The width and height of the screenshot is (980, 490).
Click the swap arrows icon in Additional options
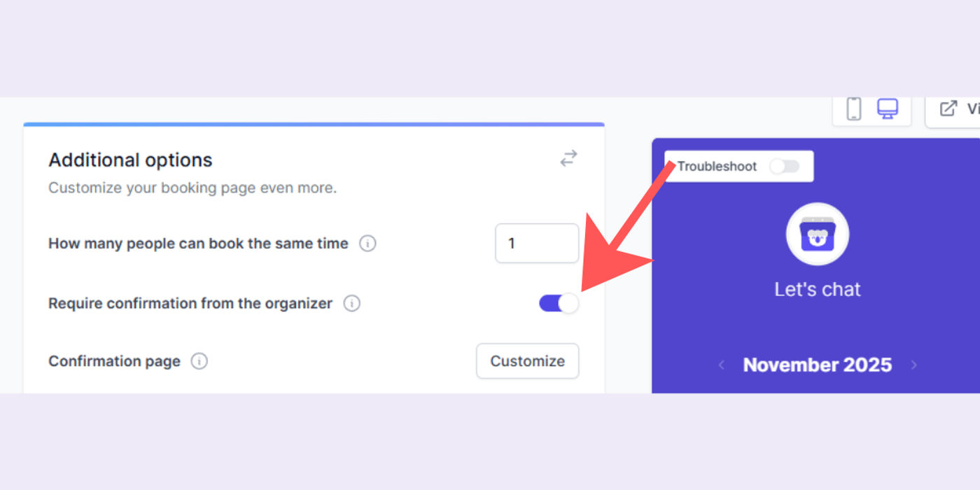568,158
